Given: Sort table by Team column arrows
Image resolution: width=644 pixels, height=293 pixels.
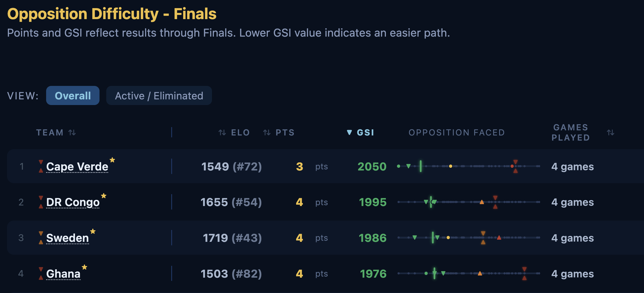Looking at the screenshot, I should coord(72,132).
